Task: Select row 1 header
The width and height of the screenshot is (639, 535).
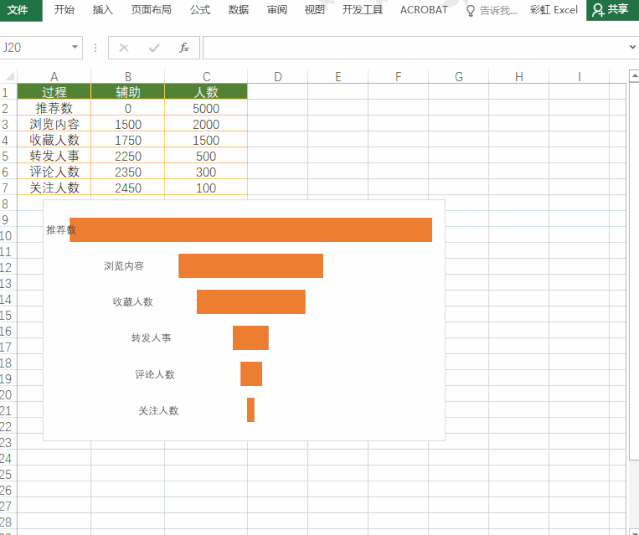Action: pos(8,92)
